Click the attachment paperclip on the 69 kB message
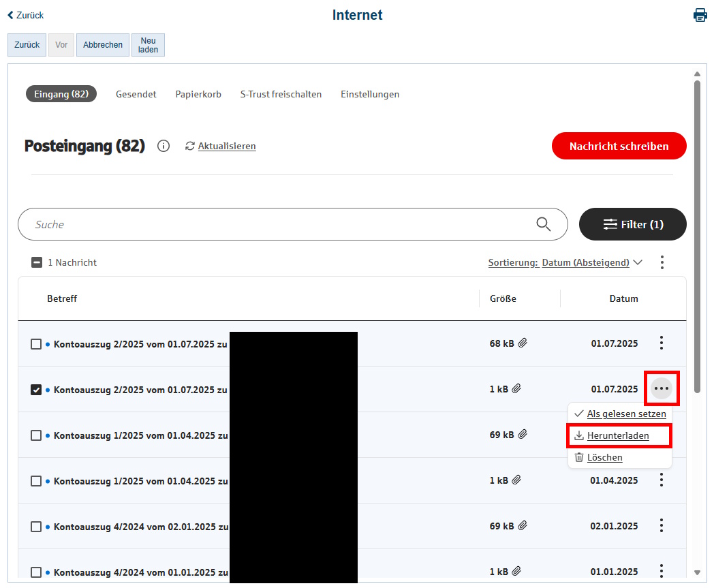The width and height of the screenshot is (714, 588). [523, 433]
